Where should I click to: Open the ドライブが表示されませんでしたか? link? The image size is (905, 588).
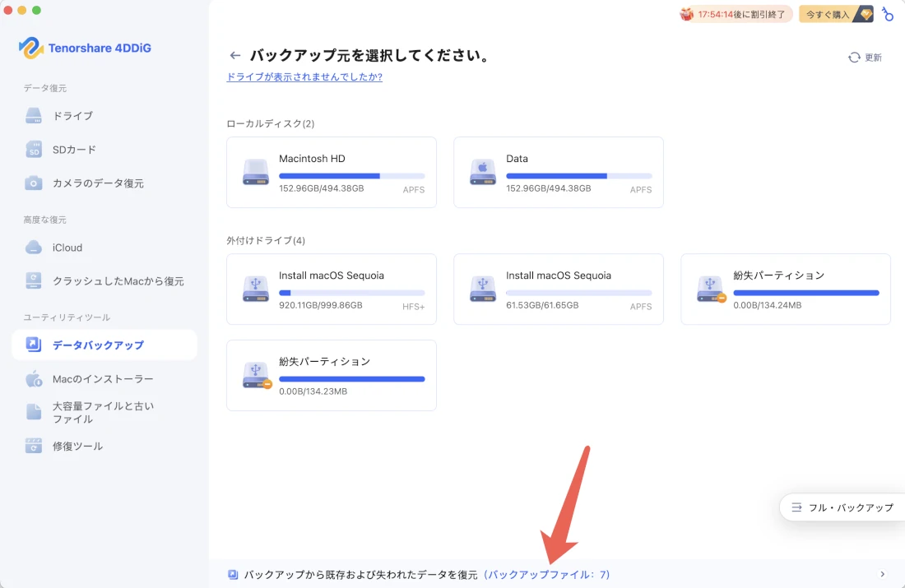(x=304, y=76)
